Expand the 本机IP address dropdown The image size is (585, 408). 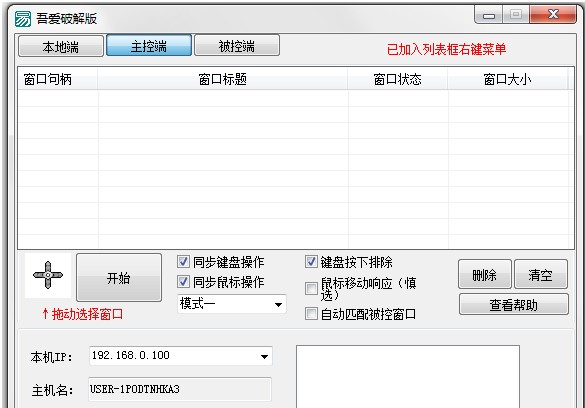tap(264, 356)
